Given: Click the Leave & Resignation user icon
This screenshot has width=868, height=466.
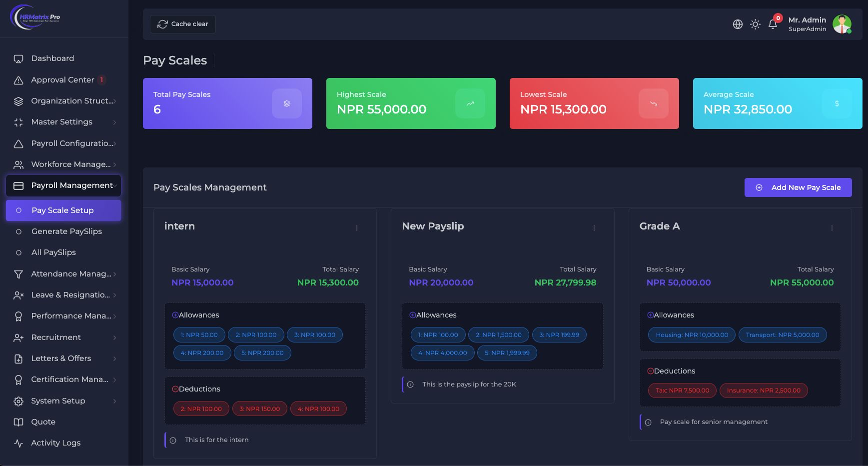Looking at the screenshot, I should point(18,295).
